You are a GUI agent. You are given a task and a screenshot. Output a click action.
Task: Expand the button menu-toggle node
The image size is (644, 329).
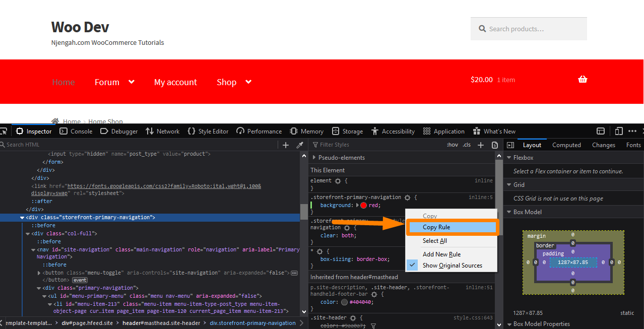[39, 273]
